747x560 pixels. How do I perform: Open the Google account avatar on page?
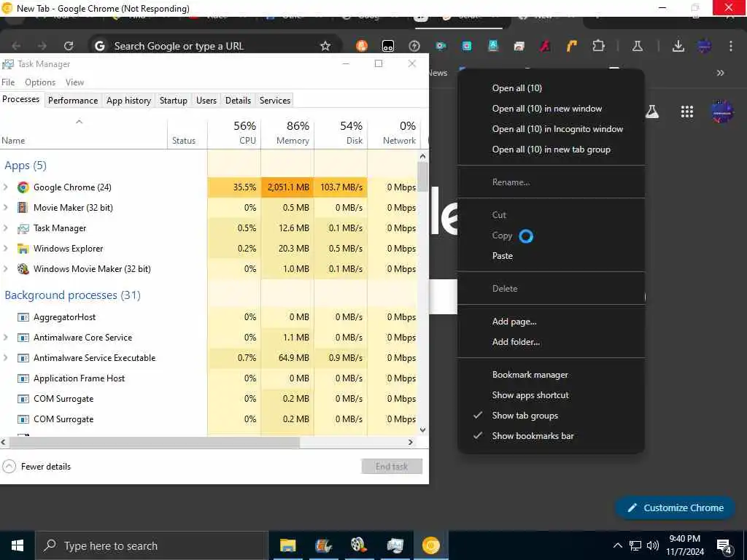pos(722,112)
